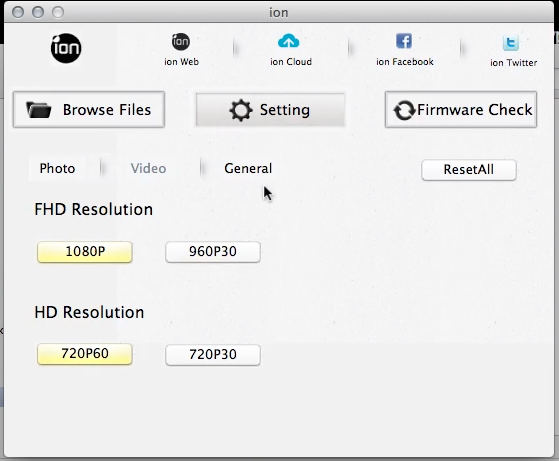Select the 1080P FHD resolution option
Image resolution: width=559 pixels, height=461 pixels.
85,252
